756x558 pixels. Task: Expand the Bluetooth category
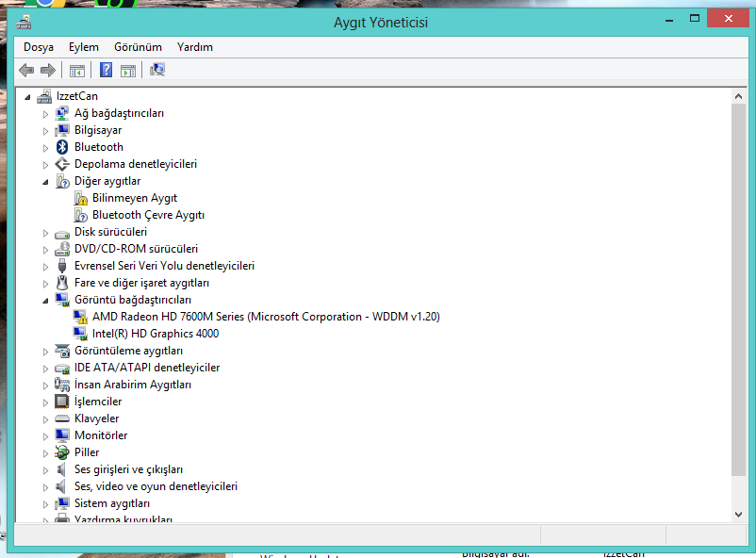tap(45, 148)
